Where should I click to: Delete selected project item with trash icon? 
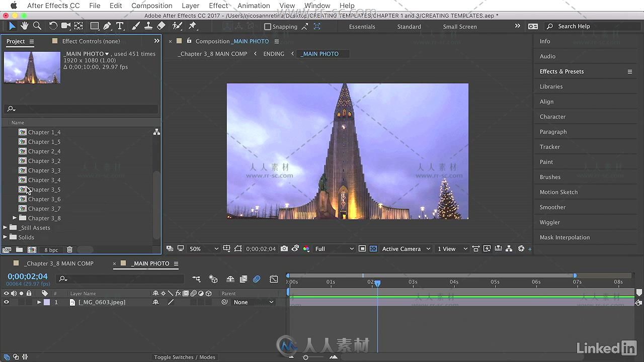coord(70,250)
